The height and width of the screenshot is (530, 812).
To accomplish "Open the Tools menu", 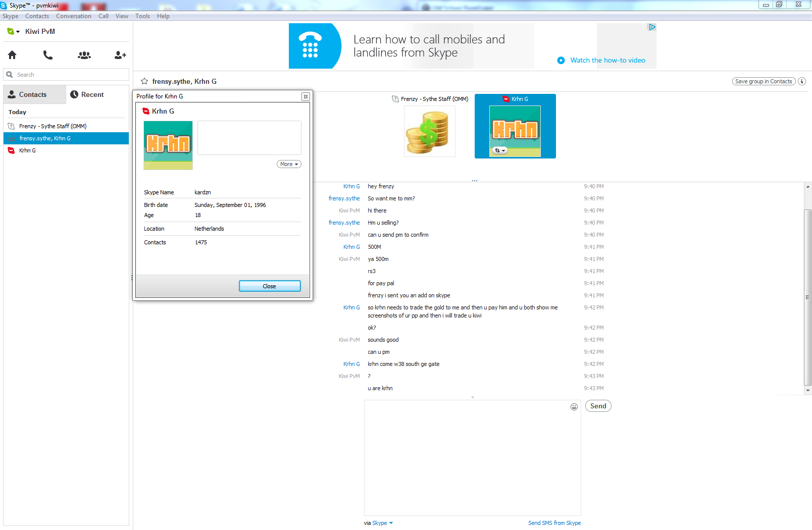I will coord(142,16).
